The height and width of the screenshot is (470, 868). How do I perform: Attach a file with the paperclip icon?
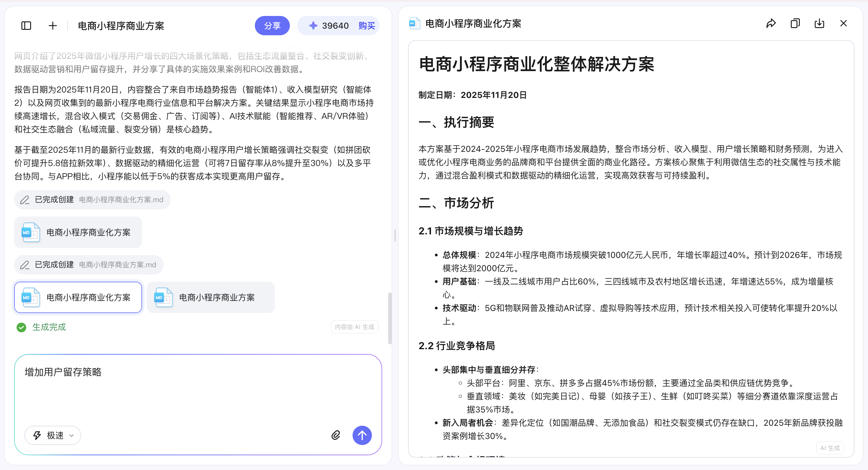[x=336, y=435]
